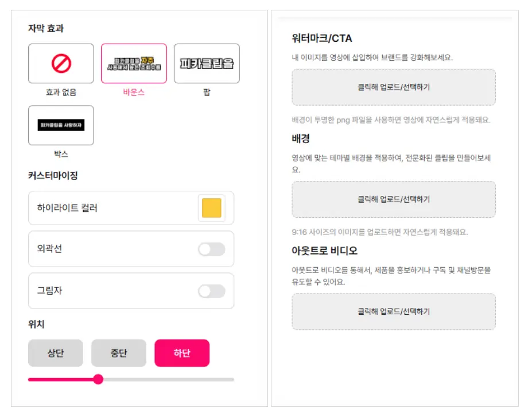Click the 효과 없음 text label
The image size is (532, 420).
(61, 92)
